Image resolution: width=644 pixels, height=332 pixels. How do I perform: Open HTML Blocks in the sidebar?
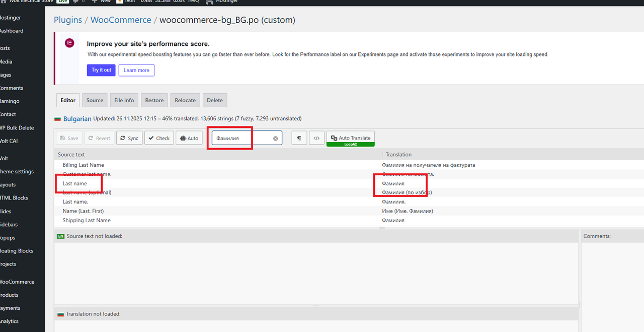tap(14, 197)
